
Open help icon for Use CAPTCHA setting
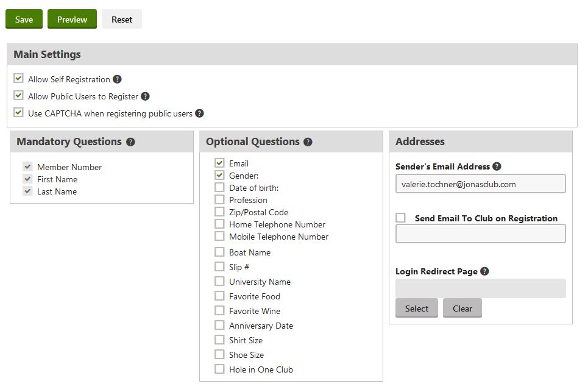(x=199, y=113)
